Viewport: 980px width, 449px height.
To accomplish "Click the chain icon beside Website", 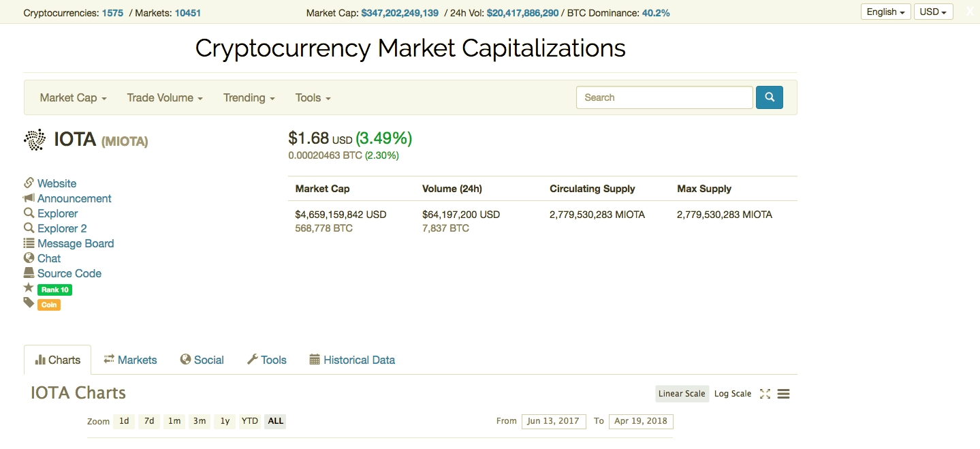I will click(x=29, y=183).
